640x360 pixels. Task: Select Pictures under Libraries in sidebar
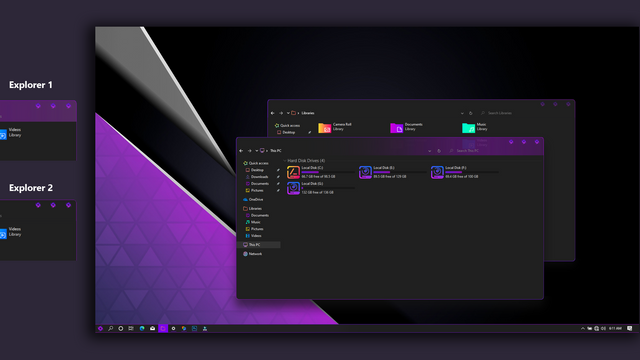[254, 229]
